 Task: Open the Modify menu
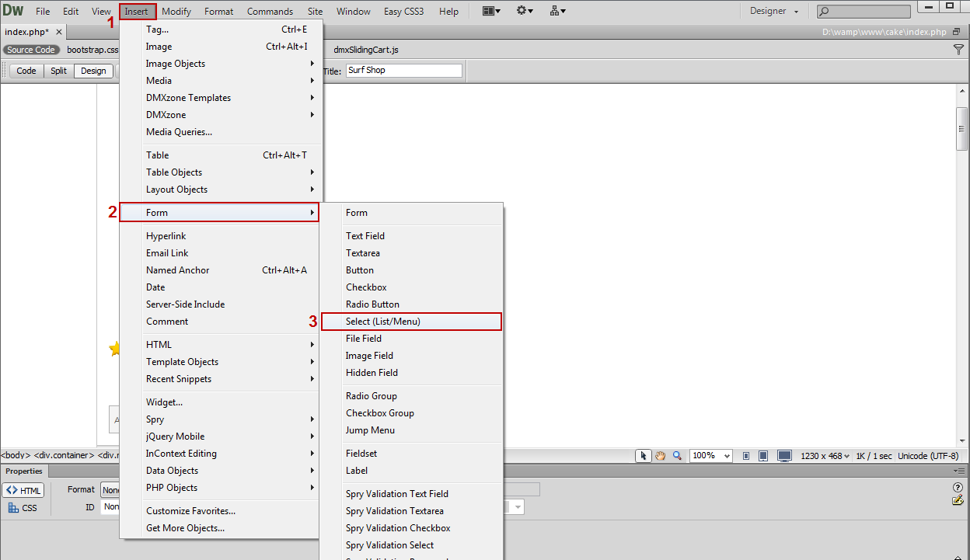pos(176,12)
